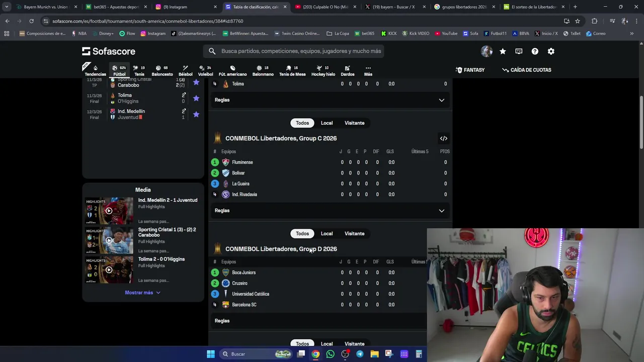
Task: Open the FANTASY link
Action: [470, 70]
